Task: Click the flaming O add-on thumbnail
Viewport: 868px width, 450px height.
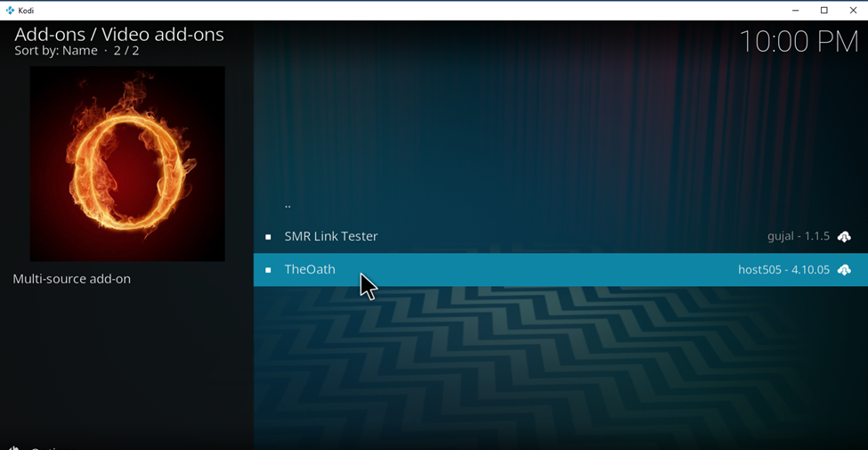Action: 127,163
